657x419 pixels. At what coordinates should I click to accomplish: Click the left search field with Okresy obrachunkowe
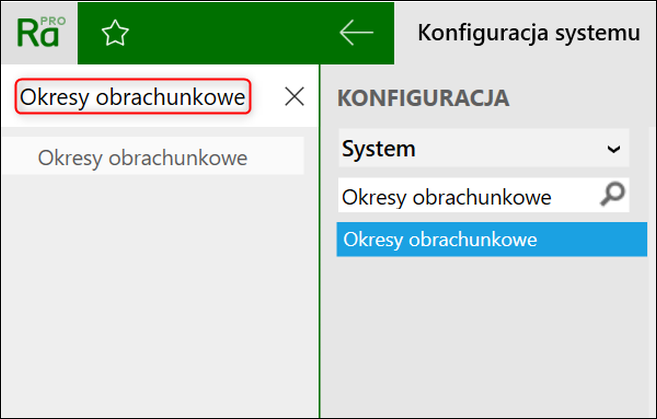133,96
